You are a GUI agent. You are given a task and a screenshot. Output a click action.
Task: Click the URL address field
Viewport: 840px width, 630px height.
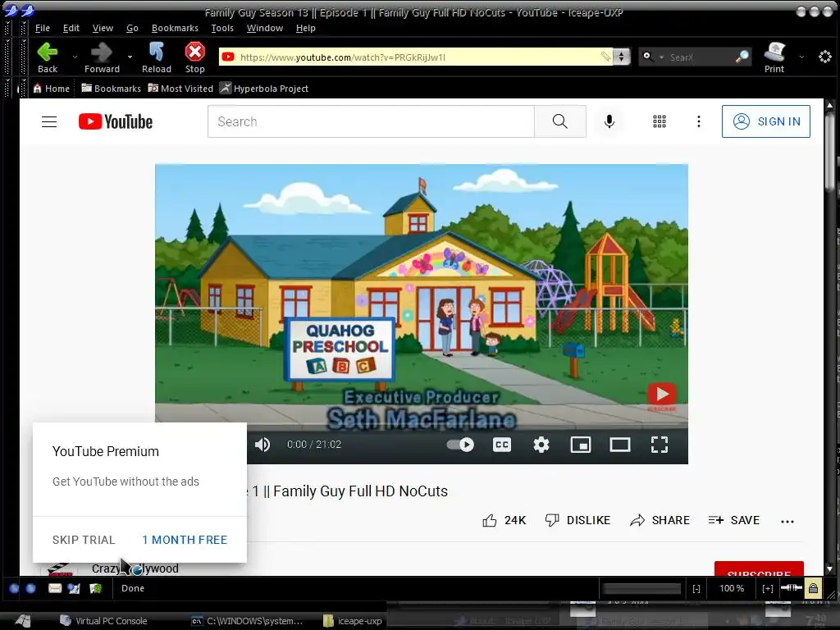click(418, 57)
